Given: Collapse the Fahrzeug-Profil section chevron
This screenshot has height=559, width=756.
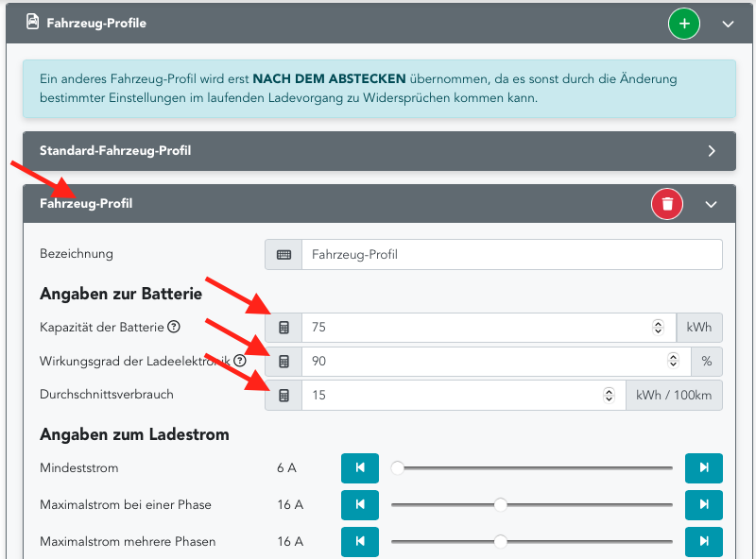Looking at the screenshot, I should click(712, 203).
